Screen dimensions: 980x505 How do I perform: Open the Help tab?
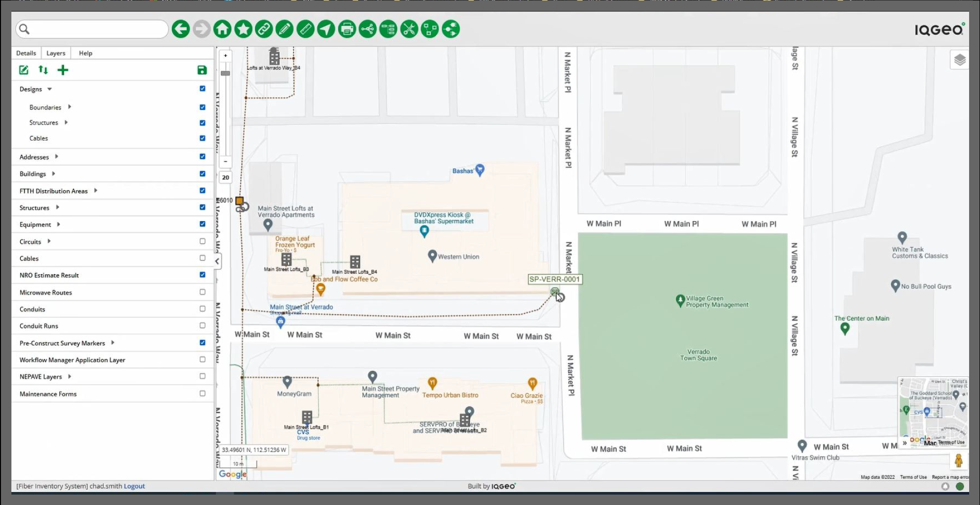(x=86, y=53)
